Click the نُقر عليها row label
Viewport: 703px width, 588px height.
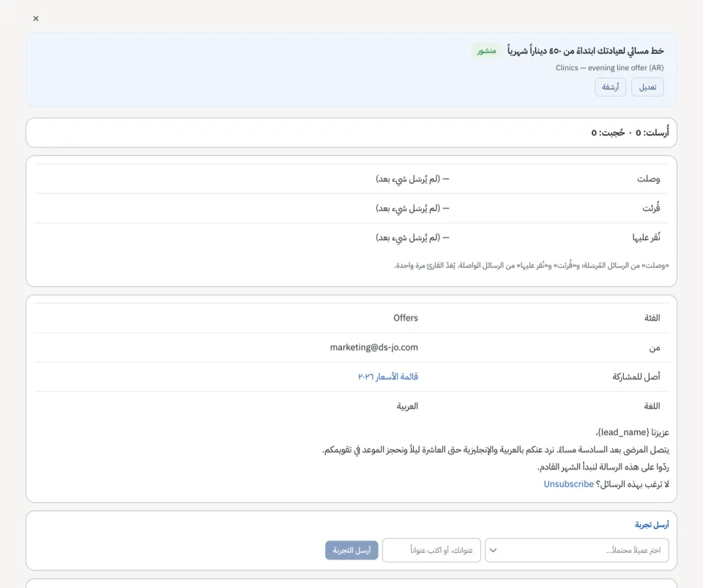(x=646, y=237)
